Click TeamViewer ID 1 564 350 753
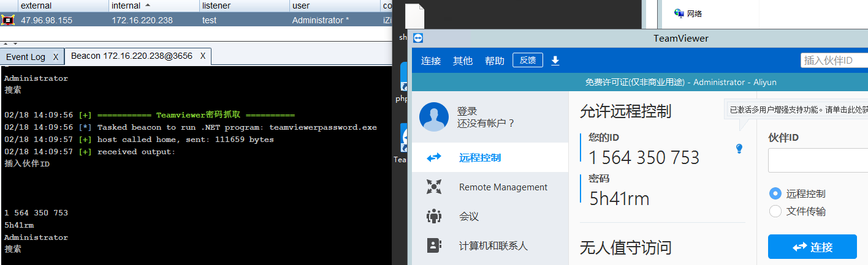This screenshot has height=265, width=868. pyautogui.click(x=644, y=158)
